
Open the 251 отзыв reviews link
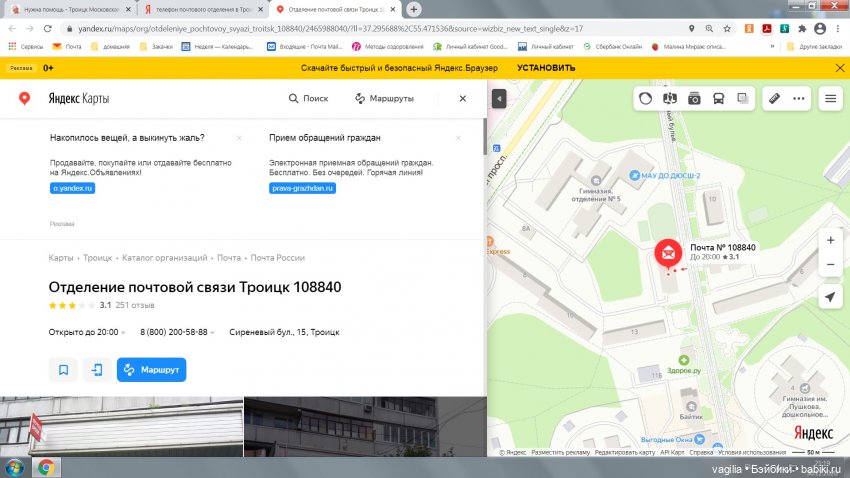click(135, 305)
